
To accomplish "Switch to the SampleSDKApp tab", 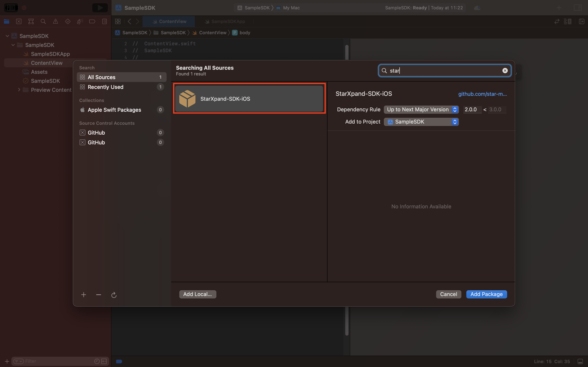I will (225, 21).
